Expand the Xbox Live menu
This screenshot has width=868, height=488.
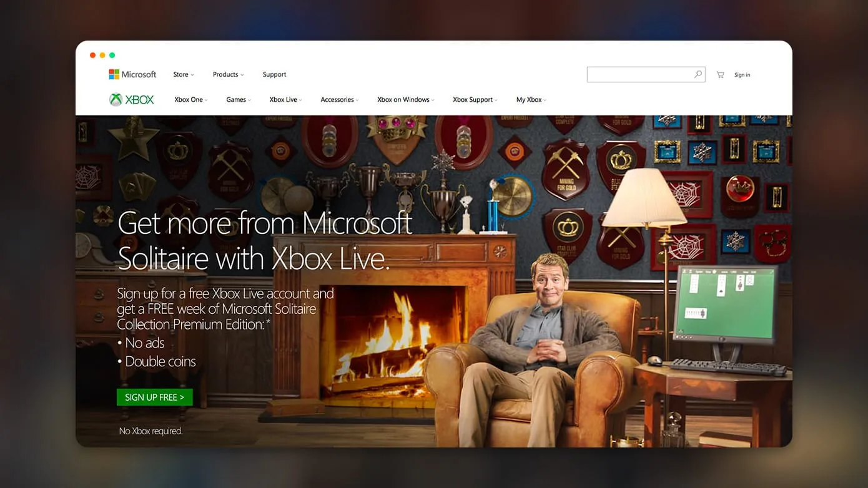284,99
